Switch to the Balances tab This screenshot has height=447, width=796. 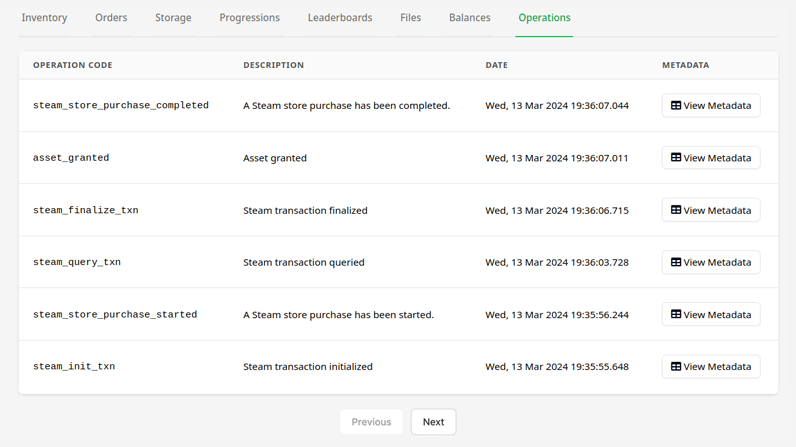point(470,18)
